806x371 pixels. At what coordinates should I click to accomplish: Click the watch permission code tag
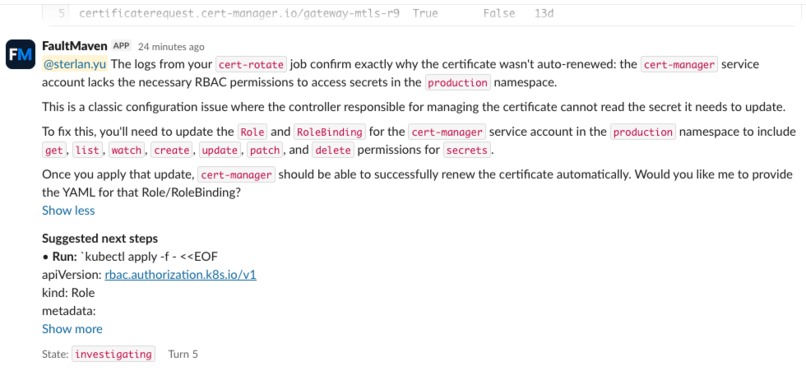(x=126, y=151)
